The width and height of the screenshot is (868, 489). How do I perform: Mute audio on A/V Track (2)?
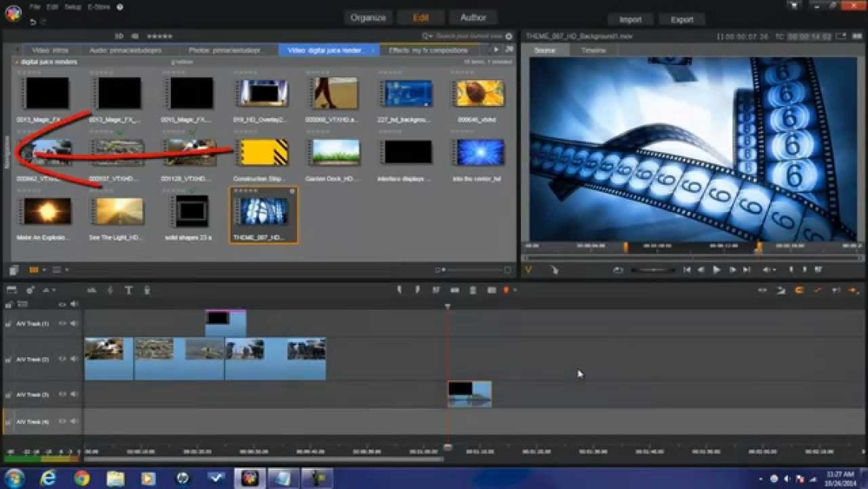pos(74,359)
